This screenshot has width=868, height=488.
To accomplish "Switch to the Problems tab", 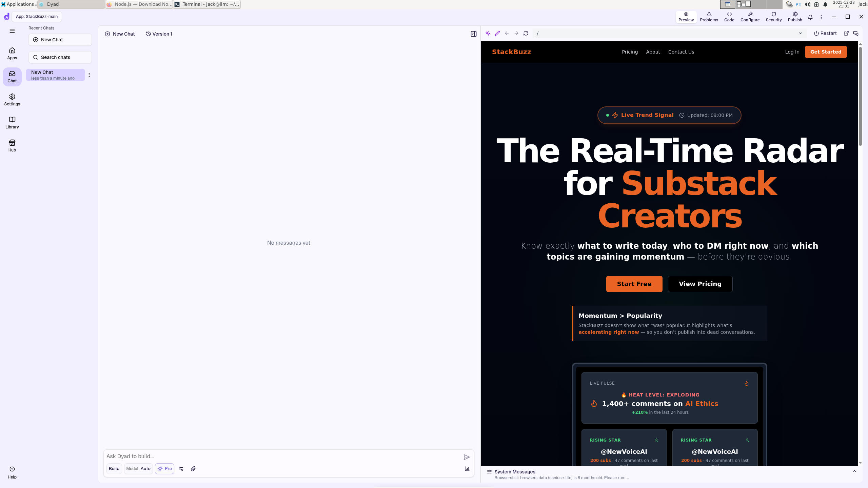I will tap(709, 17).
